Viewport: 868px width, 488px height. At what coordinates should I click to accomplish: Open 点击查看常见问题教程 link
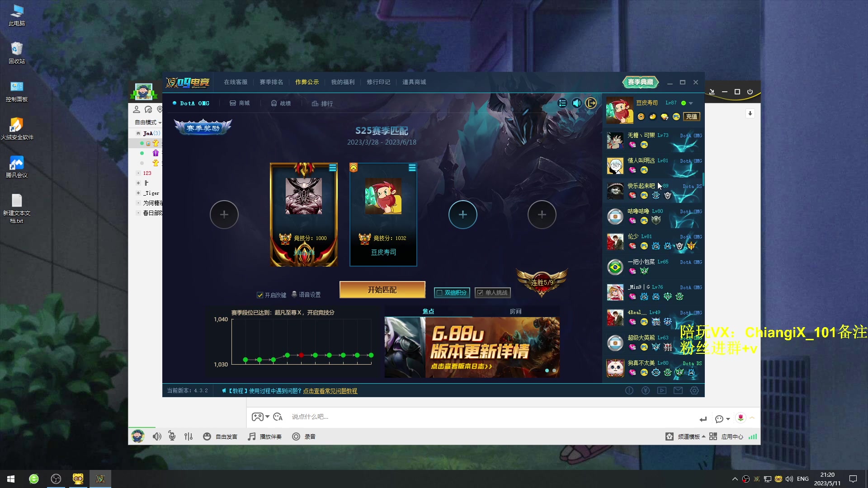coord(330,391)
